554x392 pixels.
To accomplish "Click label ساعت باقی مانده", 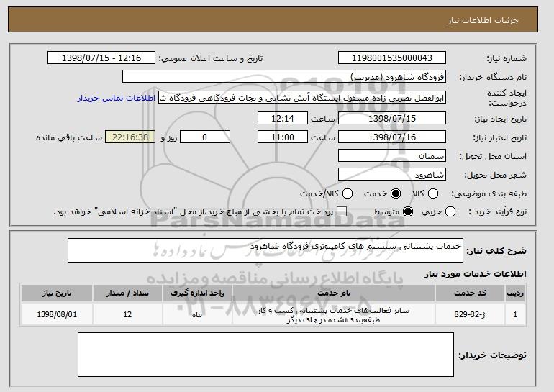I will click(x=69, y=137).
